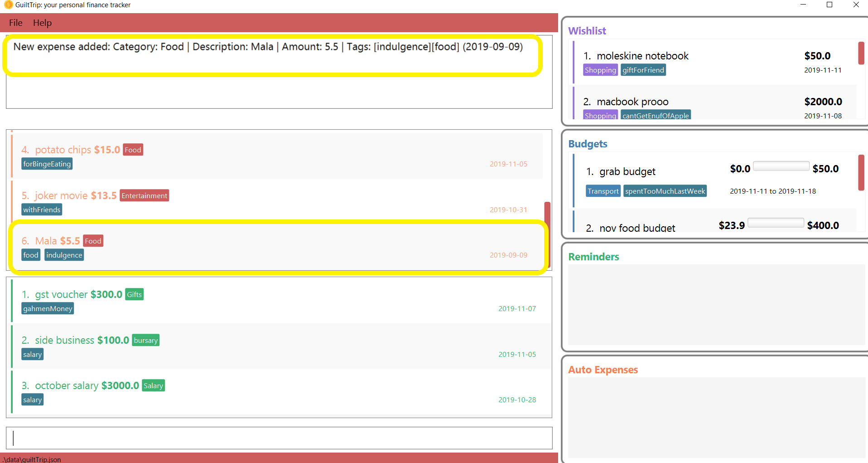
Task: Click the expense list scrollbar thumb
Action: coord(547,234)
